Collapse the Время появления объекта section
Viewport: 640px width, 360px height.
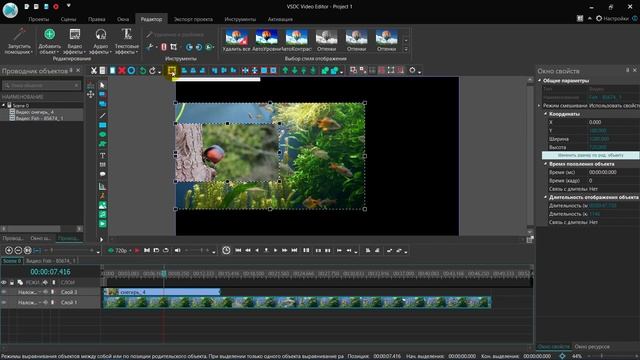tap(545, 164)
